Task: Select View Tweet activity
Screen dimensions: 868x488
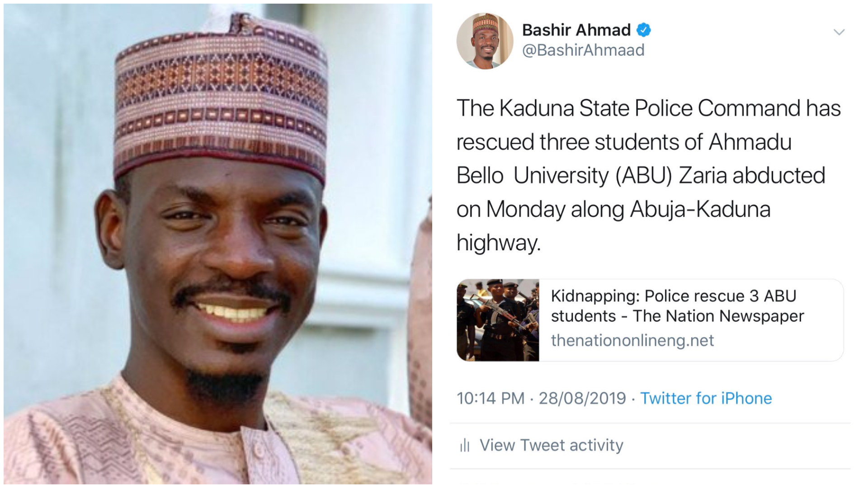Action: (551, 446)
